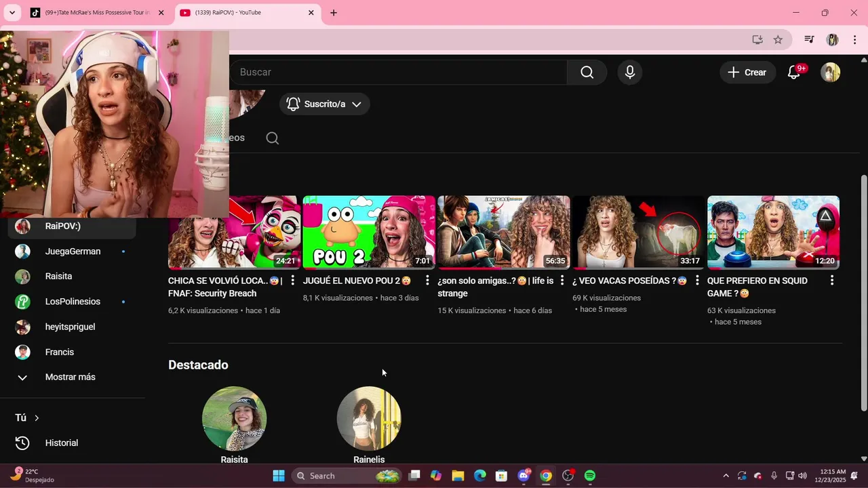Viewport: 868px width, 488px height.
Task: Play the VEO VACAS POSEÍDAS thumbnail
Action: pos(639,232)
